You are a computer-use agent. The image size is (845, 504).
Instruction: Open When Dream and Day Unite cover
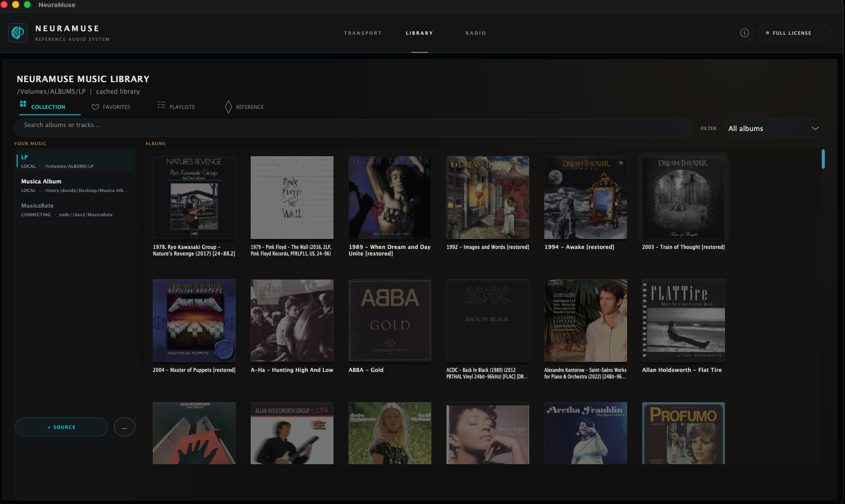pyautogui.click(x=390, y=198)
